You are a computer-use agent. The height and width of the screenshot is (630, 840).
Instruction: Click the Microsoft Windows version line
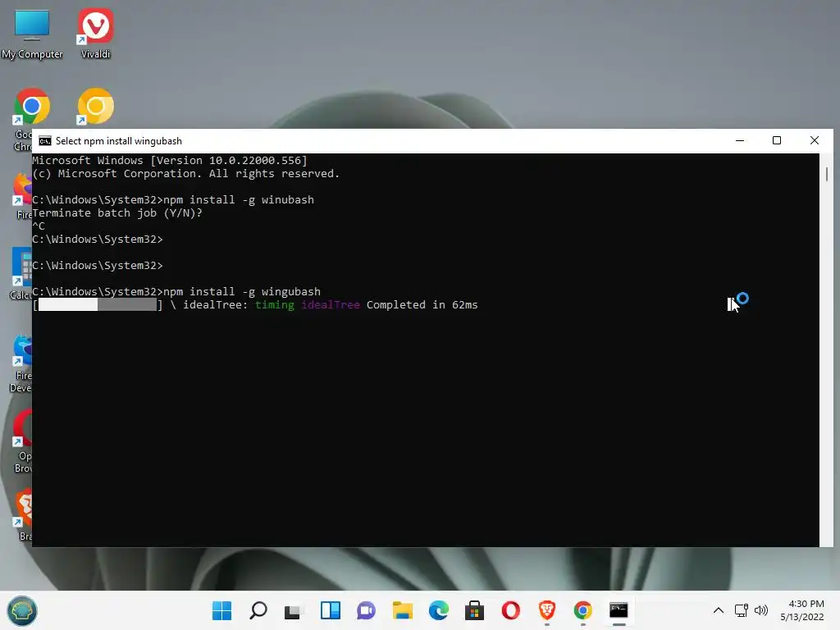click(x=170, y=160)
